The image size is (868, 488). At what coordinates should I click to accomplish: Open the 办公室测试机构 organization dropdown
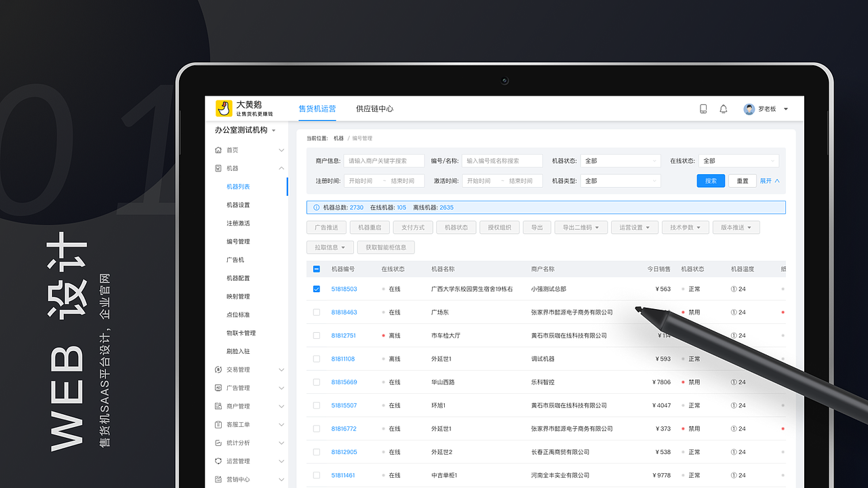tap(245, 130)
